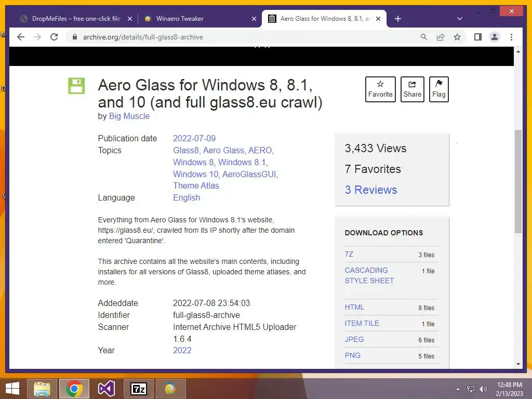Image resolution: width=532 pixels, height=399 pixels.
Task: Close the Winaero Tweaker tab
Action: (254, 19)
